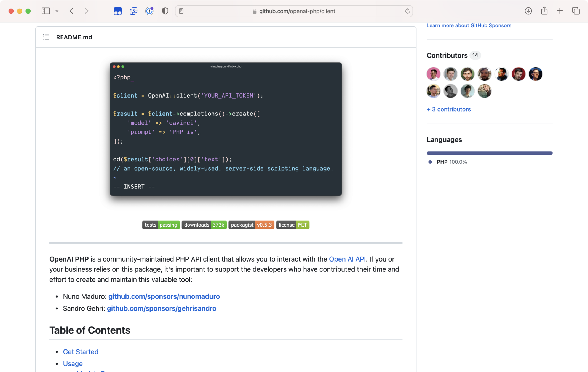This screenshot has width=588, height=372.
Task: Open the sidebar options dropdown chevron
Action: [x=57, y=11]
